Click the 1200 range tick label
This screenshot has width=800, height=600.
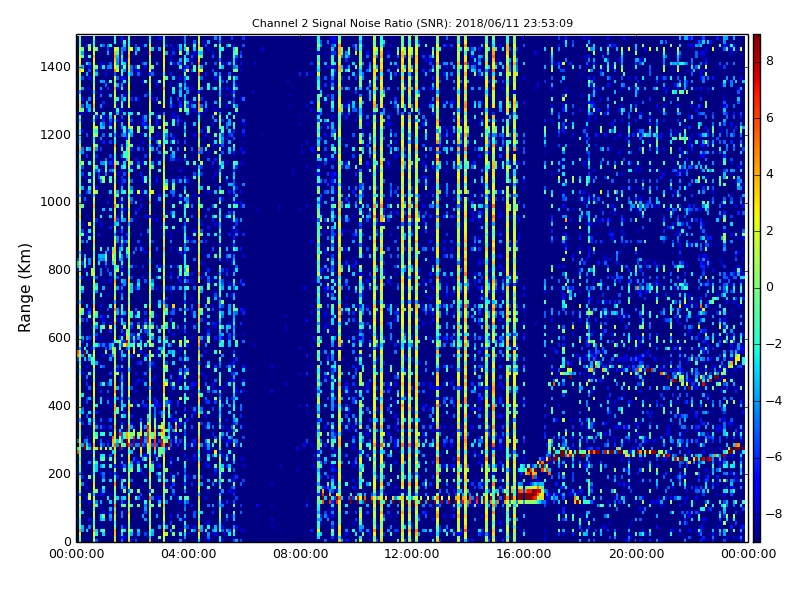[x=56, y=135]
